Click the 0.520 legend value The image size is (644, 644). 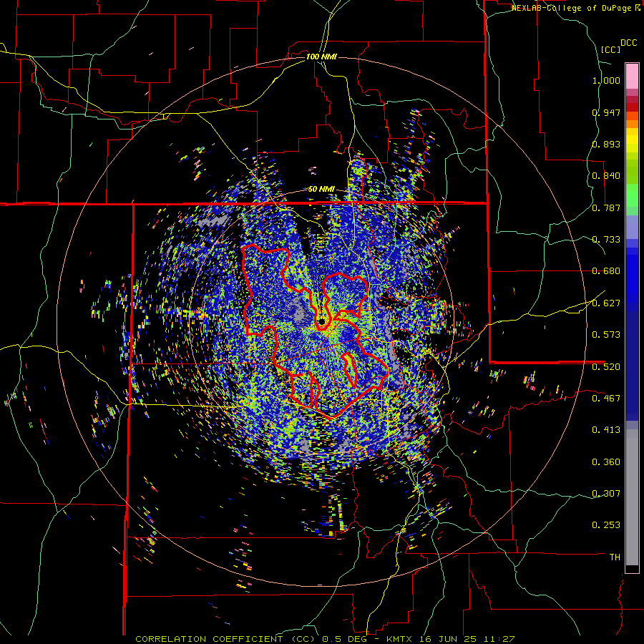[x=606, y=366]
